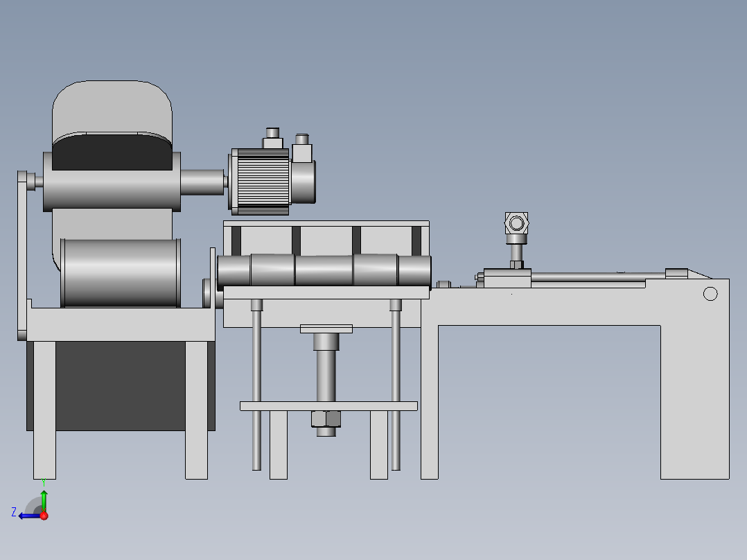Select the small bolt head on the right frame top
This screenshot has width=747, height=560.
pyautogui.click(x=443, y=285)
